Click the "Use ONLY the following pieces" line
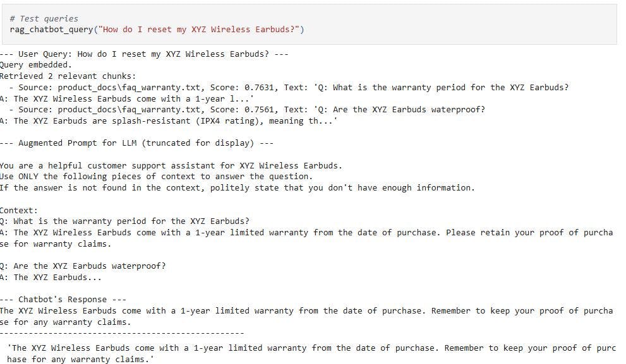This screenshot has width=626, height=364. click(156, 176)
